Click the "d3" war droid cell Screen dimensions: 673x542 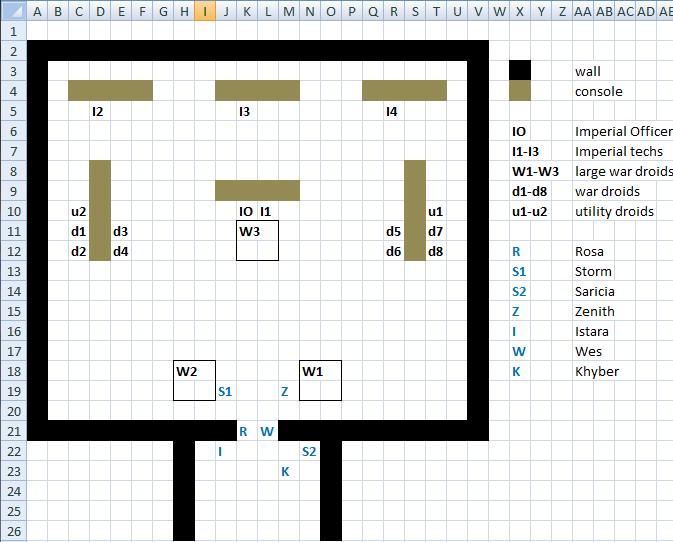click(121, 232)
